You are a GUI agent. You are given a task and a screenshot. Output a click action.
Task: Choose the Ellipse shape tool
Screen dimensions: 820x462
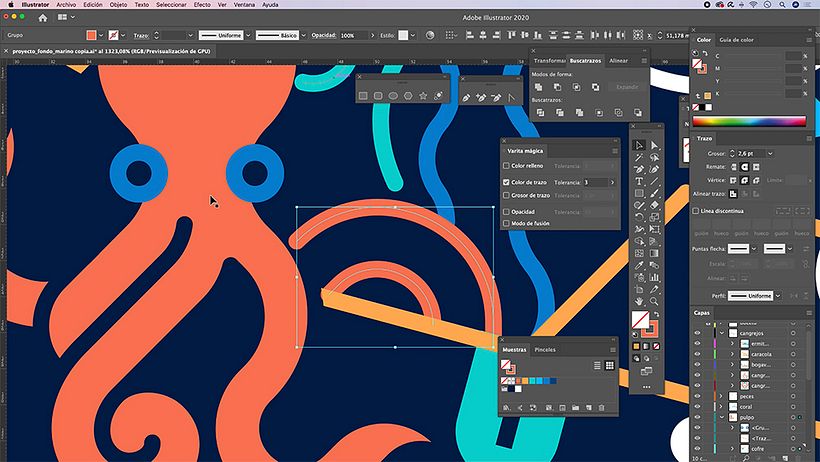pos(393,96)
